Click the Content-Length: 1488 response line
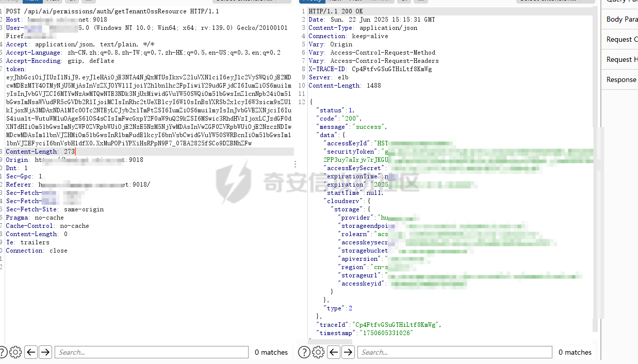 point(345,86)
